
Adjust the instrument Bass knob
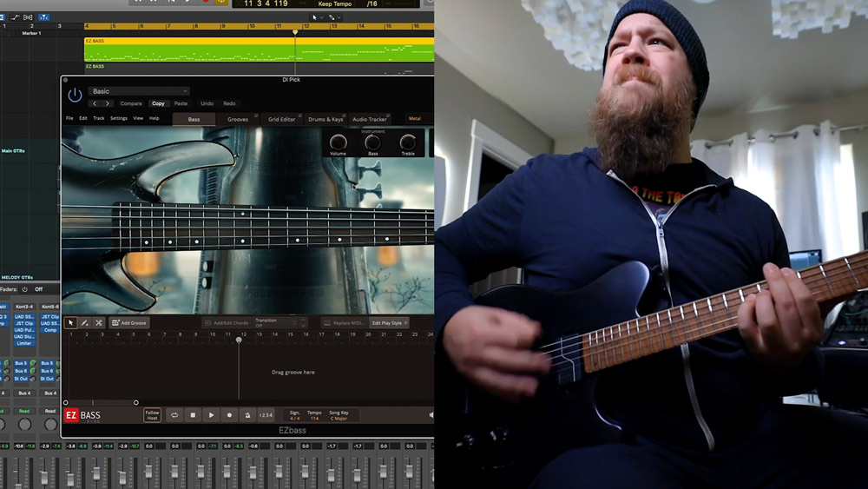(x=373, y=142)
